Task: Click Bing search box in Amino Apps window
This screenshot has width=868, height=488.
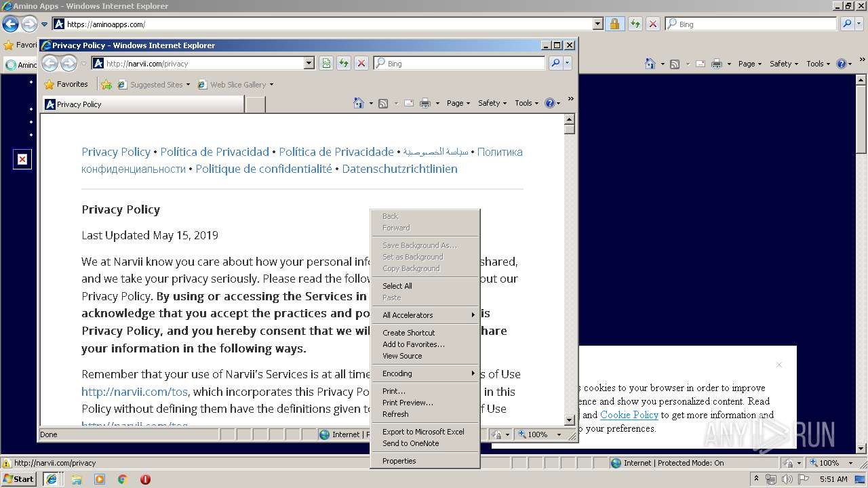Action: pos(751,24)
